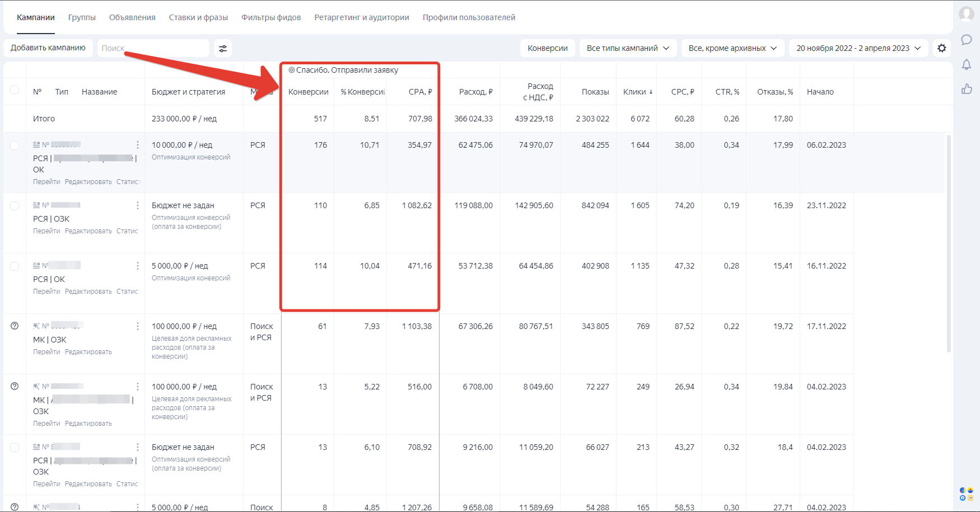Switch to Группы tab
The width and height of the screenshot is (980, 512).
pos(82,17)
